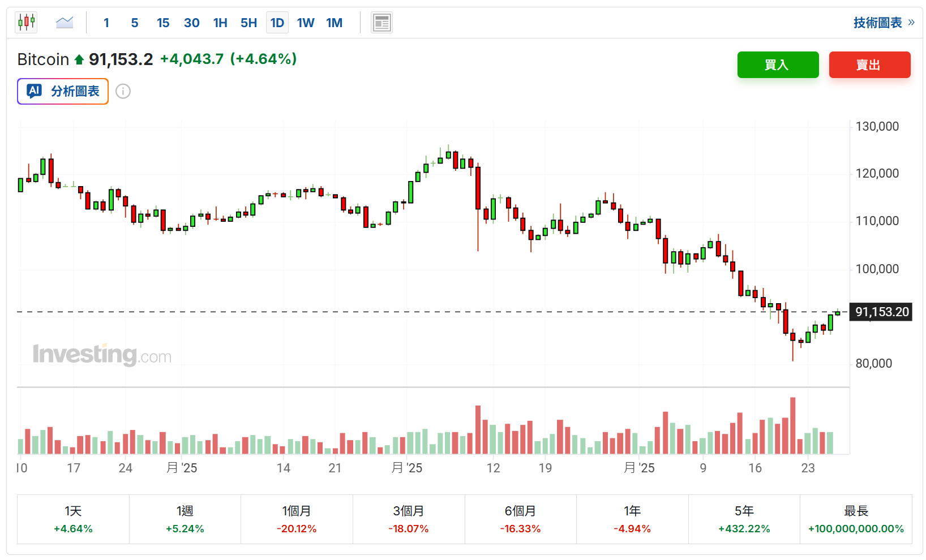
Task: Switch to the 1W weekly interval
Action: pyautogui.click(x=306, y=23)
